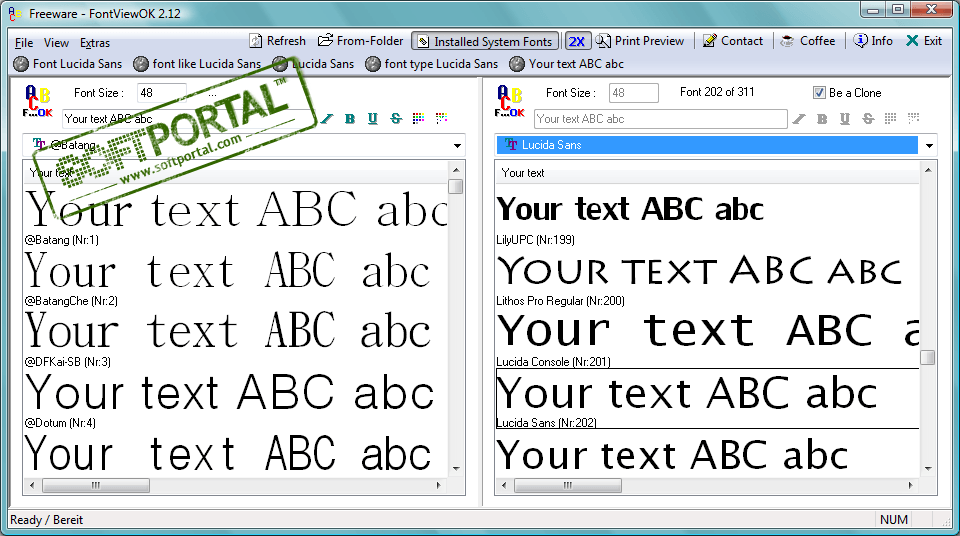Click right pane scroll-up arrow
Image resolution: width=960 pixels, height=536 pixels.
tap(928, 170)
